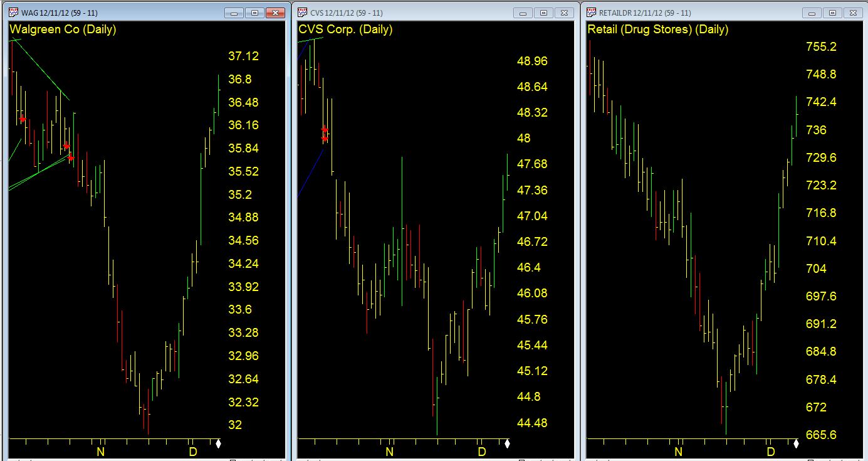Click the 'N' month label in CVS chart

(x=389, y=452)
